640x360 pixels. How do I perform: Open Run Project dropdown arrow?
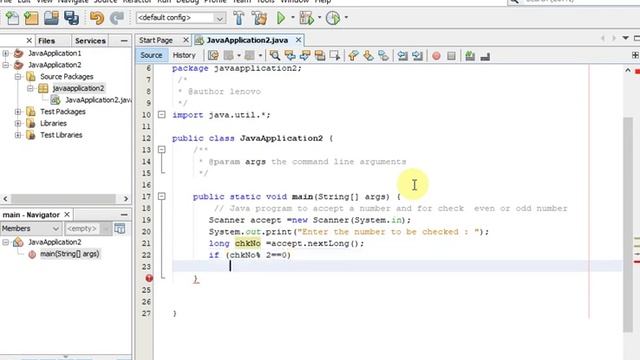(293, 18)
